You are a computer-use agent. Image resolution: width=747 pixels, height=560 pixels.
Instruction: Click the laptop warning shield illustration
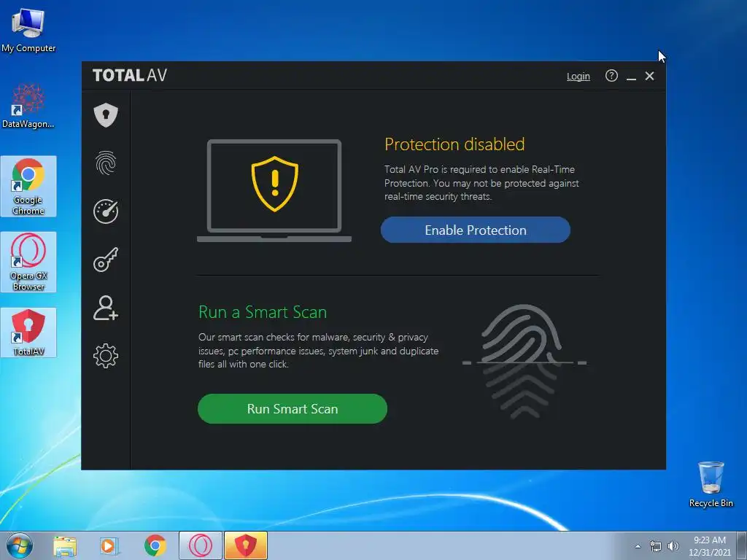point(274,190)
